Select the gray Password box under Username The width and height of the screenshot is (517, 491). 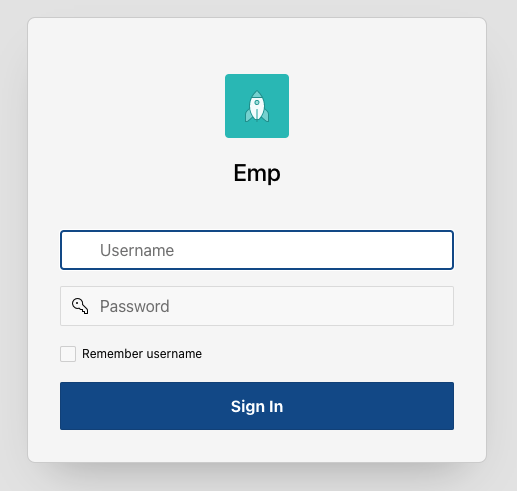[x=257, y=306]
